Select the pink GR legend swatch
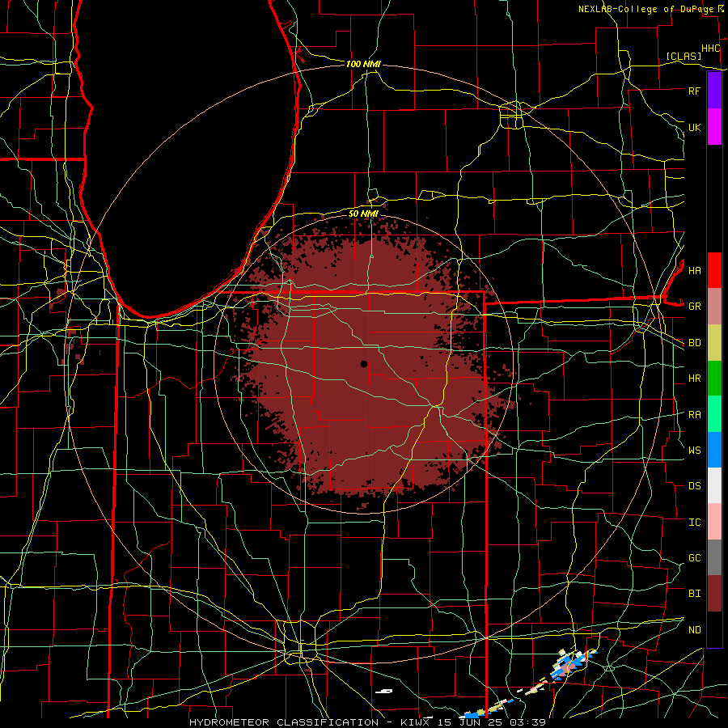This screenshot has height=728, width=728. [714, 306]
